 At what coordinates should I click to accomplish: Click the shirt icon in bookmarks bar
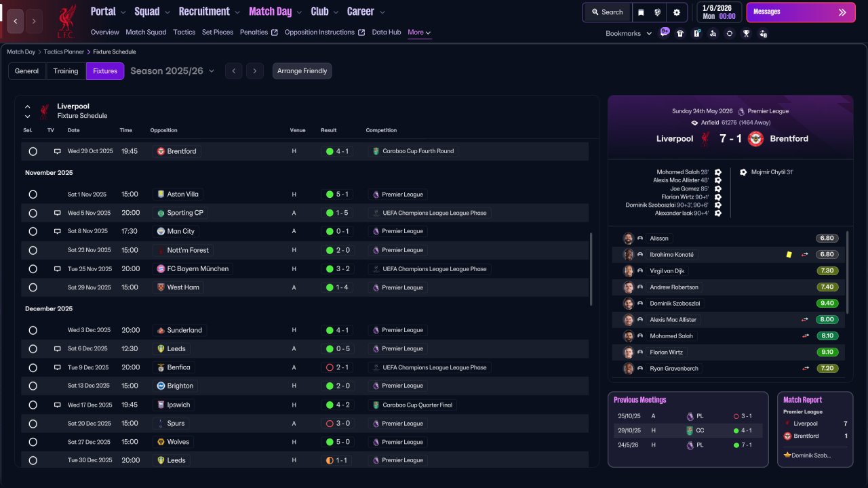(680, 33)
